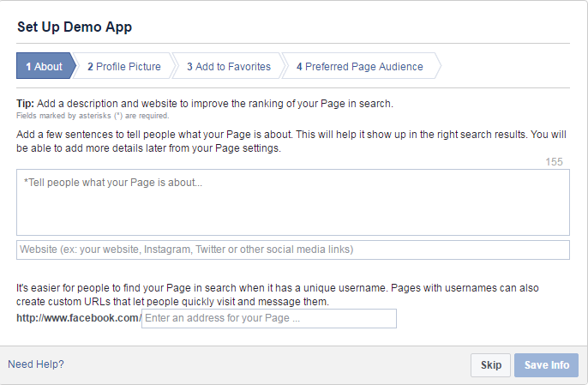588x385 pixels.
Task: Go to the Profile Picture step
Action: tap(124, 66)
